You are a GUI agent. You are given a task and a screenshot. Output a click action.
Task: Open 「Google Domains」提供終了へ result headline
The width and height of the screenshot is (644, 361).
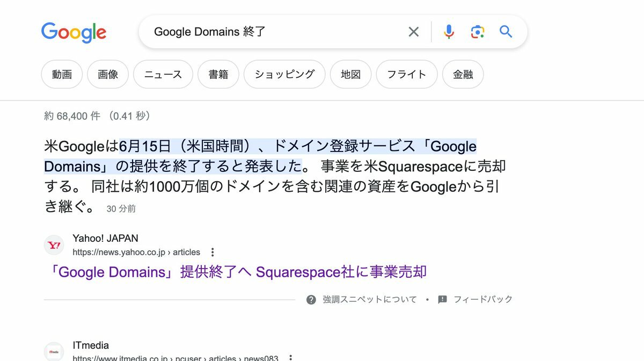click(237, 272)
